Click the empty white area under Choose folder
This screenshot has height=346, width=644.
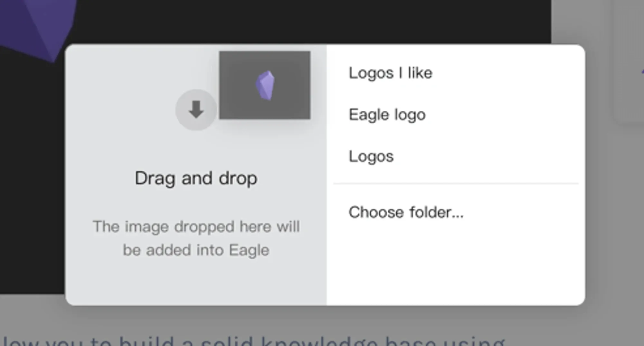click(x=456, y=264)
